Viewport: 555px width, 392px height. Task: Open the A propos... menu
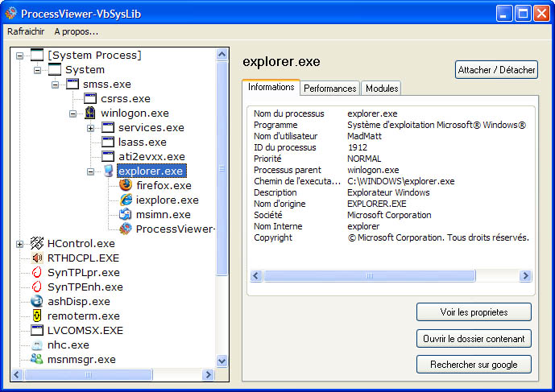point(76,31)
